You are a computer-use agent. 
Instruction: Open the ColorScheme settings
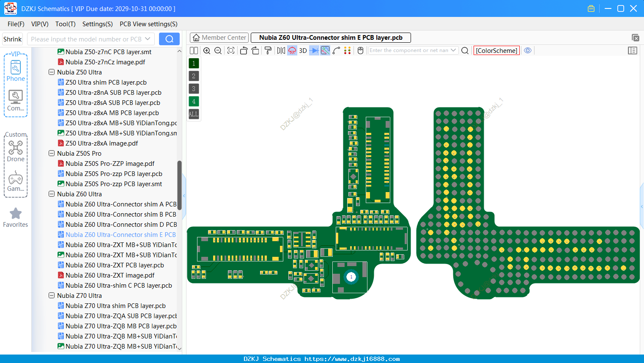496,50
